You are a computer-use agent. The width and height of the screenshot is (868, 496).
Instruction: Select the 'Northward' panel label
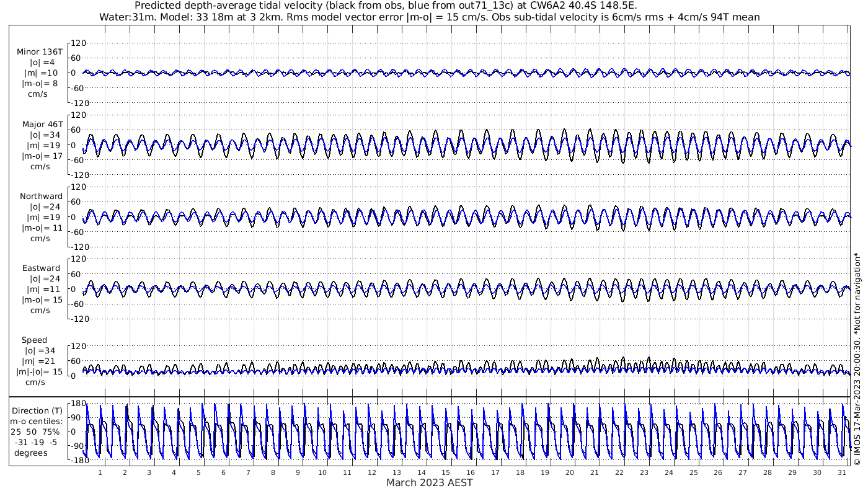point(41,197)
